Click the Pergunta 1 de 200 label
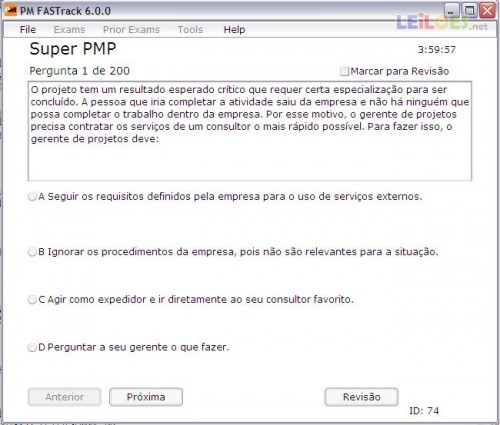The height and width of the screenshot is (425, 500). coord(79,71)
